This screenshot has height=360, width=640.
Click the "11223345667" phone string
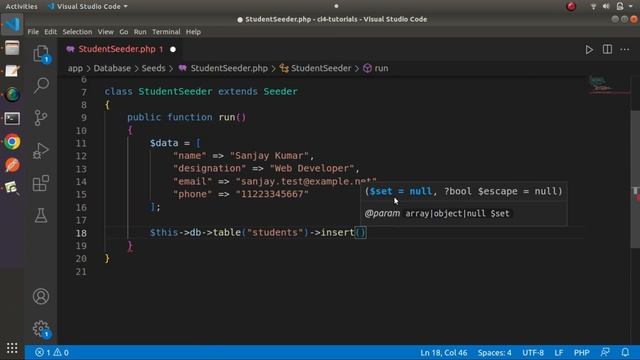pyautogui.click(x=272, y=194)
